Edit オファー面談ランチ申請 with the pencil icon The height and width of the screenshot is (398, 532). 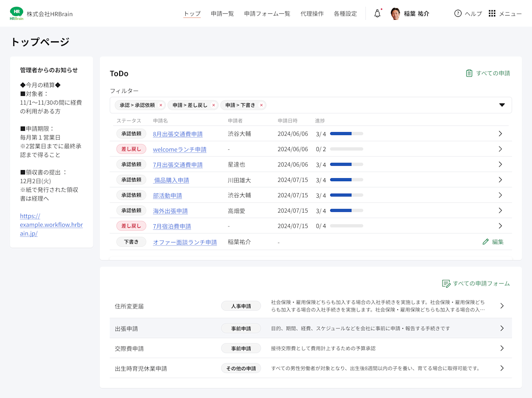click(x=485, y=242)
